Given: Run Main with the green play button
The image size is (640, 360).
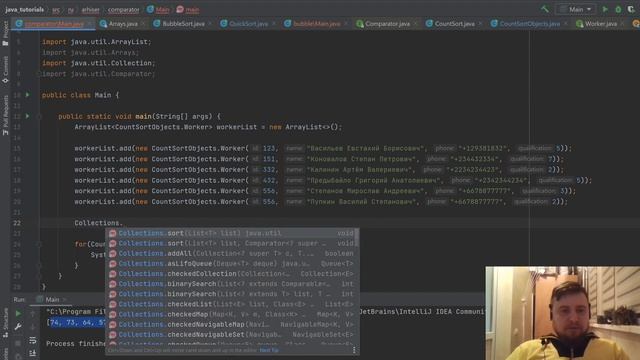Looking at the screenshot, I should [605, 9].
